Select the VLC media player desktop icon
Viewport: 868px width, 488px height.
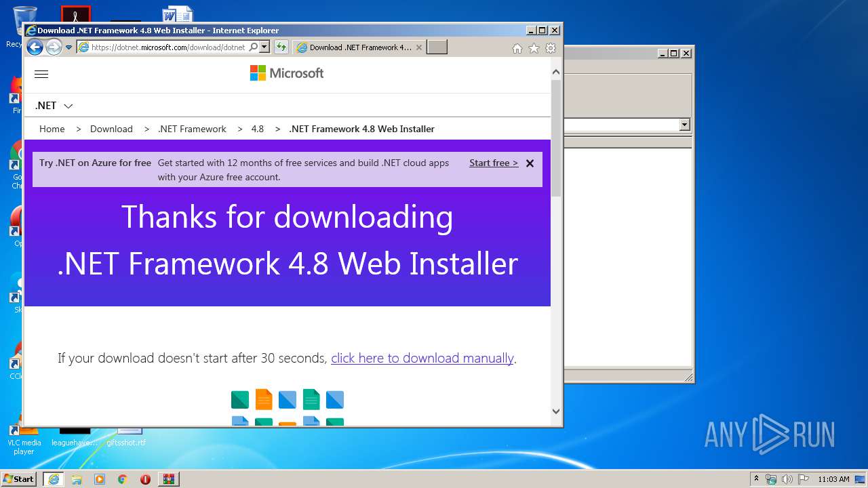[24, 441]
